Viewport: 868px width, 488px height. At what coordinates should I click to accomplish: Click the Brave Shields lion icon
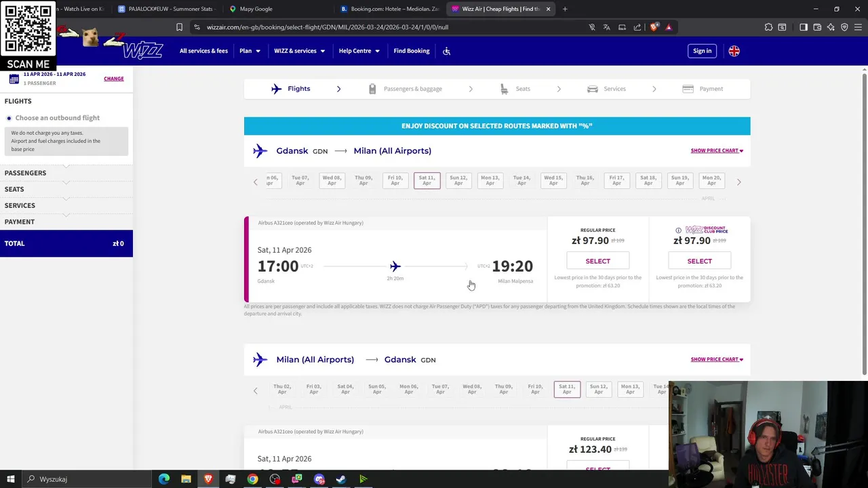[654, 27]
